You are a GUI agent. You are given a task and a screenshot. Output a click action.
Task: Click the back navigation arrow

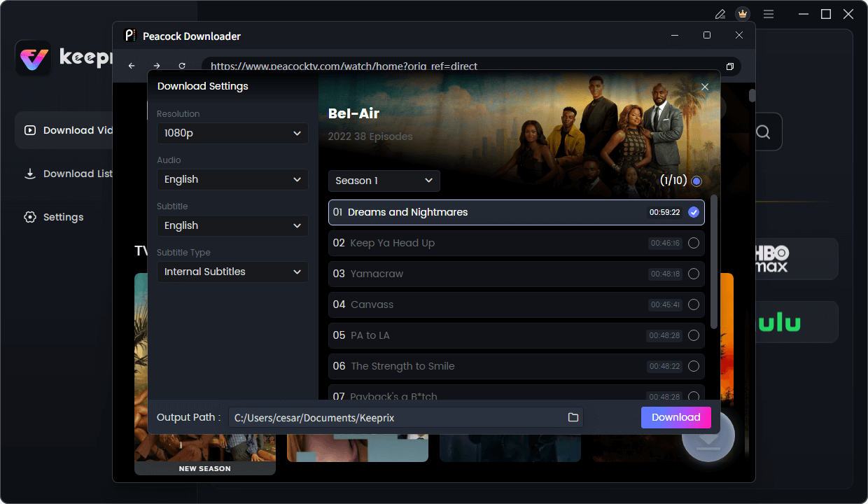tap(131, 65)
